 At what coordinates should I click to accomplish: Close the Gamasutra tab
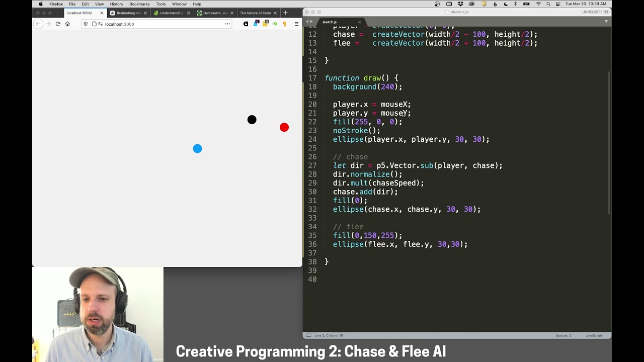tap(232, 13)
